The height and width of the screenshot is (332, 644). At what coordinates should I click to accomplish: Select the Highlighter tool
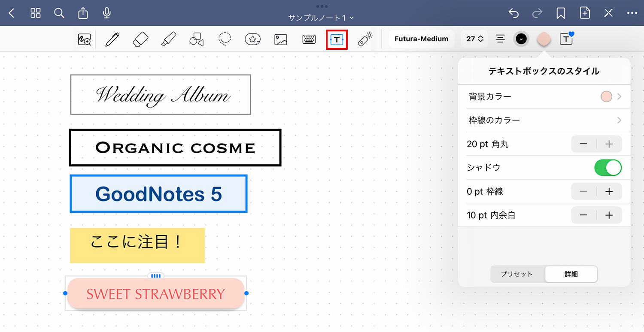pyautogui.click(x=168, y=39)
